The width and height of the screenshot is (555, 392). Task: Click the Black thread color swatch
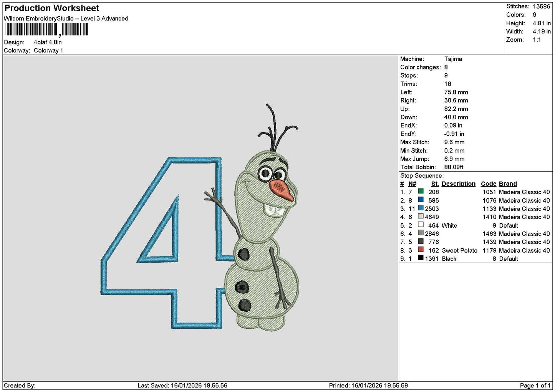pyautogui.click(x=421, y=258)
